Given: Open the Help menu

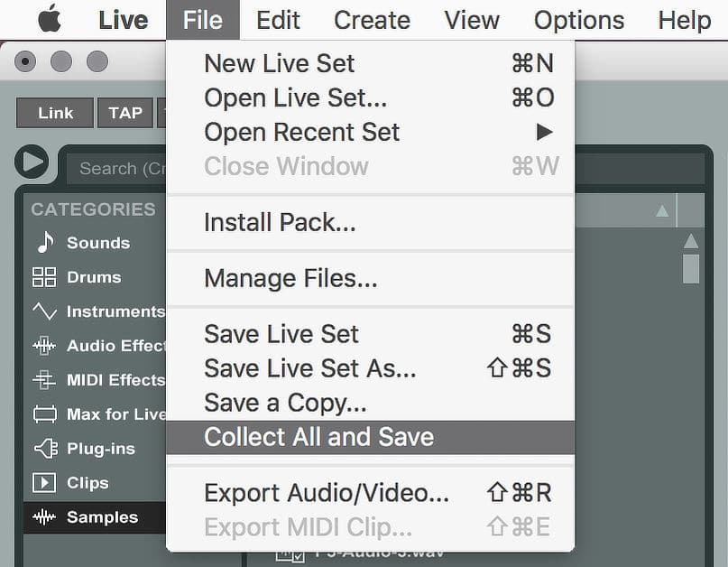Looking at the screenshot, I should point(685,20).
